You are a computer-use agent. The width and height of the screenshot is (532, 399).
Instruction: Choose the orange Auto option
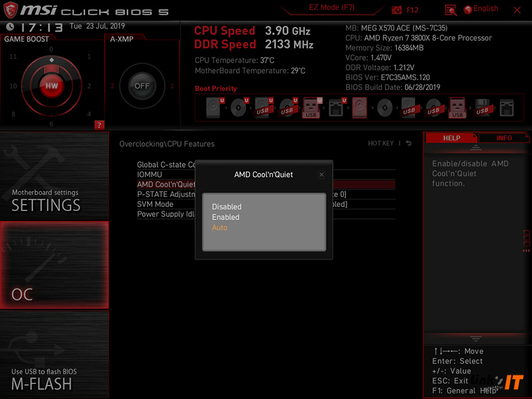click(220, 228)
